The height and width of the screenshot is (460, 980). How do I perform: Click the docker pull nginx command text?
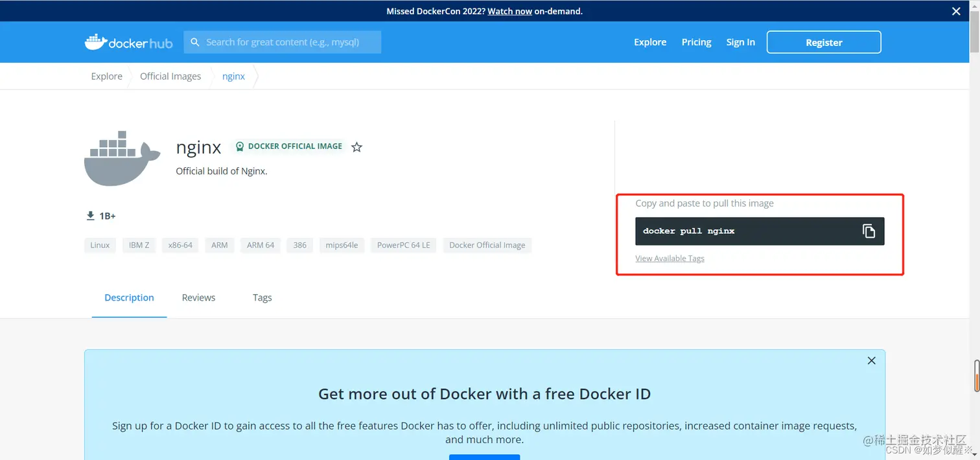click(x=688, y=231)
